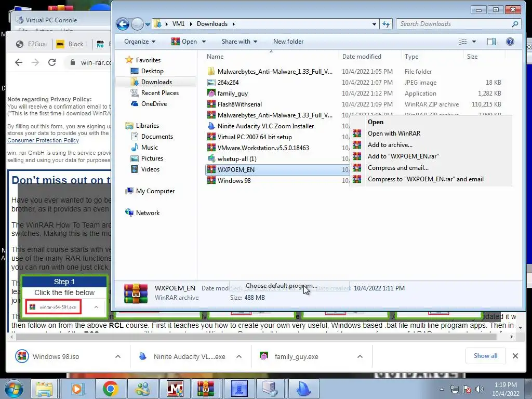Open My Computer in navigation pane

pos(155,191)
